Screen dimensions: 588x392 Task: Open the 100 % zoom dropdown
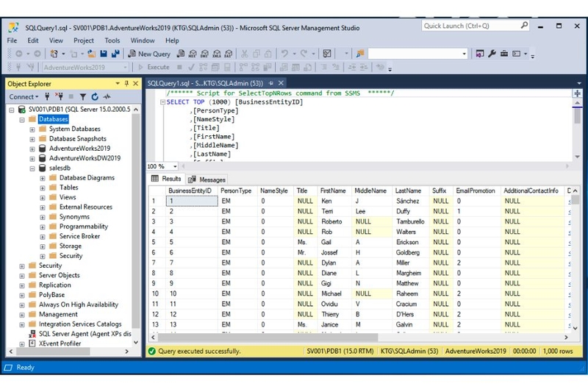[x=175, y=166]
